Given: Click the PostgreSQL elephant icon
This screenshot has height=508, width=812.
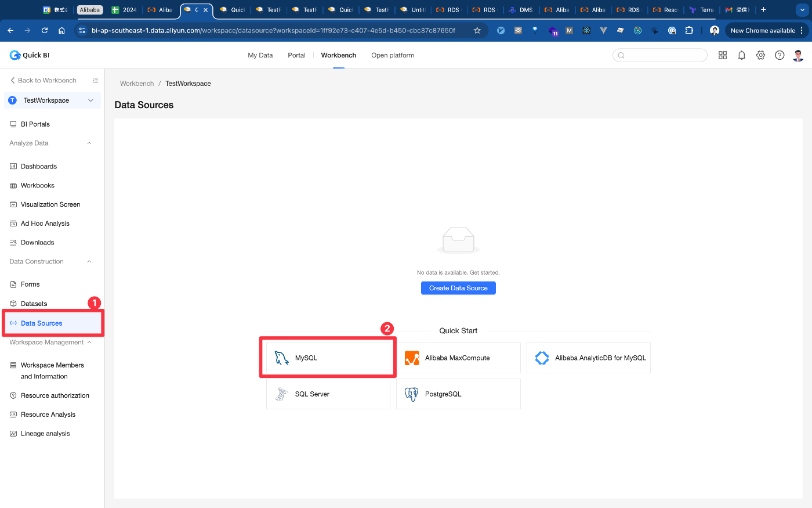Looking at the screenshot, I should 412,394.
